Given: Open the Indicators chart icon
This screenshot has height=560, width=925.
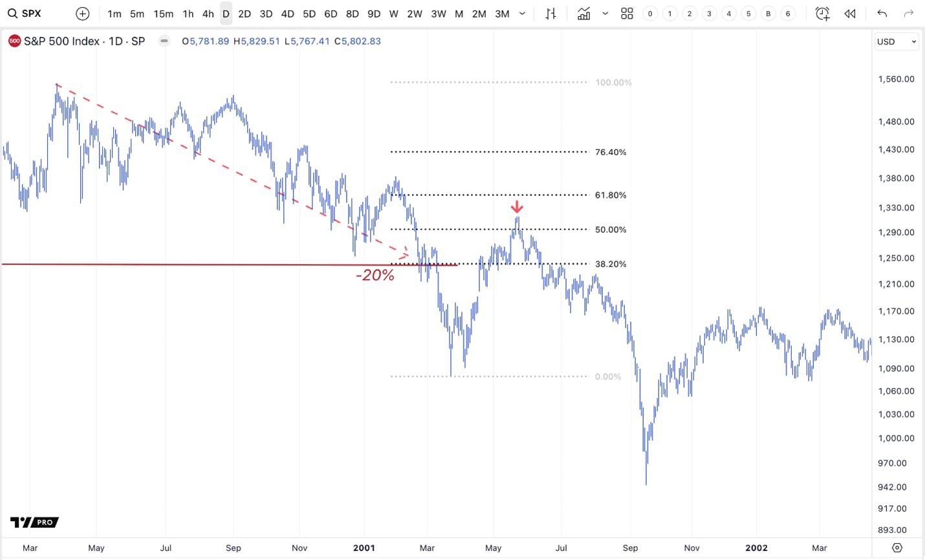Looking at the screenshot, I should pos(584,14).
